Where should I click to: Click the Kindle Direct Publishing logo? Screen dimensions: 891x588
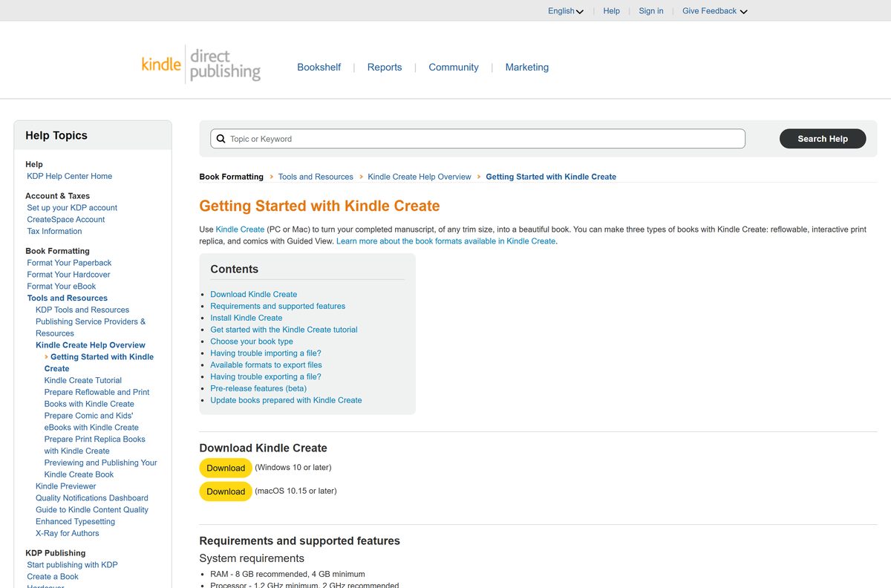click(x=201, y=65)
